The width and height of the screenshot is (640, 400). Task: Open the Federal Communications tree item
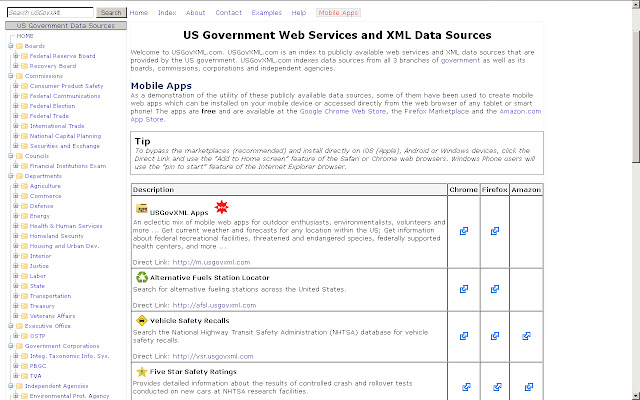[x=65, y=96]
